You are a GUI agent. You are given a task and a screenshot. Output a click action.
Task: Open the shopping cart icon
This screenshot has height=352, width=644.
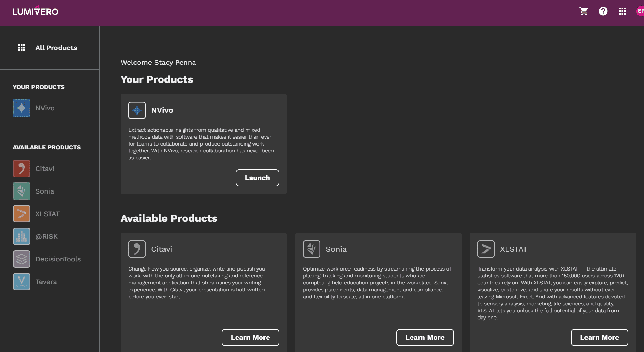coord(584,11)
